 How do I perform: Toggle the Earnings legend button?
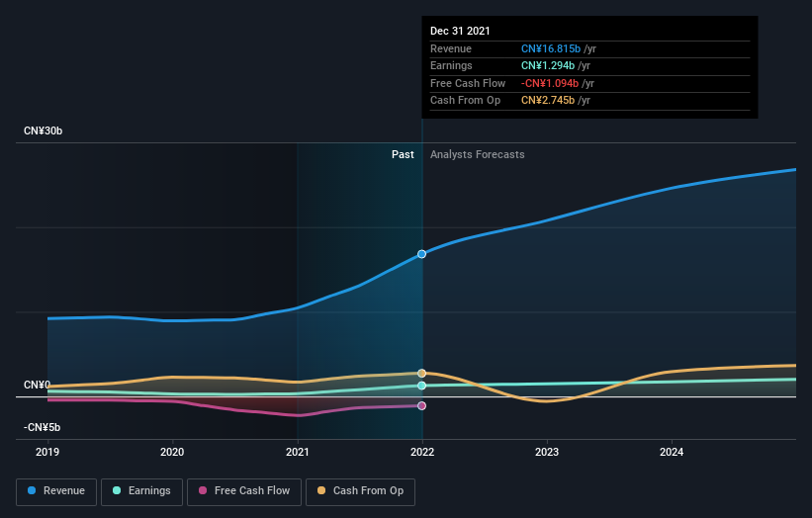(x=141, y=491)
